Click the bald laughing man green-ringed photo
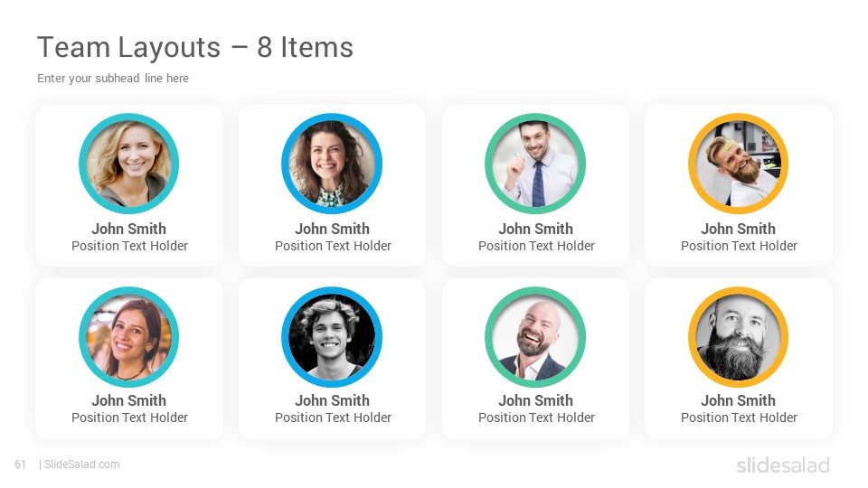The height and width of the screenshot is (488, 868). click(x=535, y=336)
